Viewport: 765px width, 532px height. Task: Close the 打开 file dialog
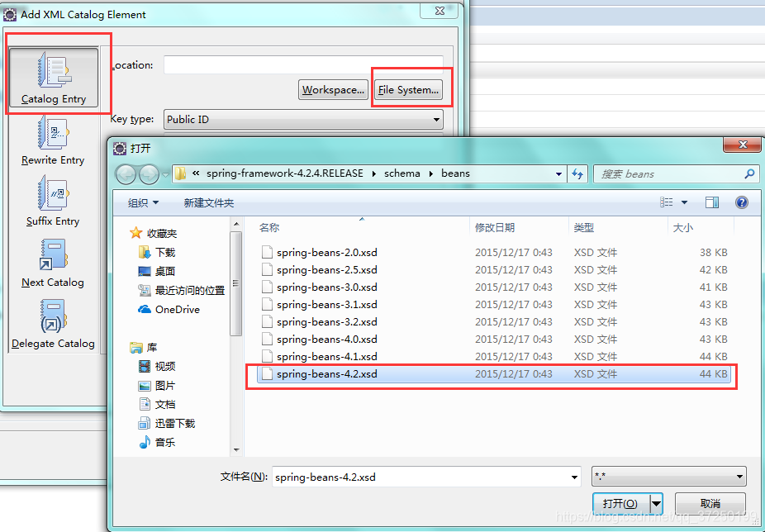743,145
